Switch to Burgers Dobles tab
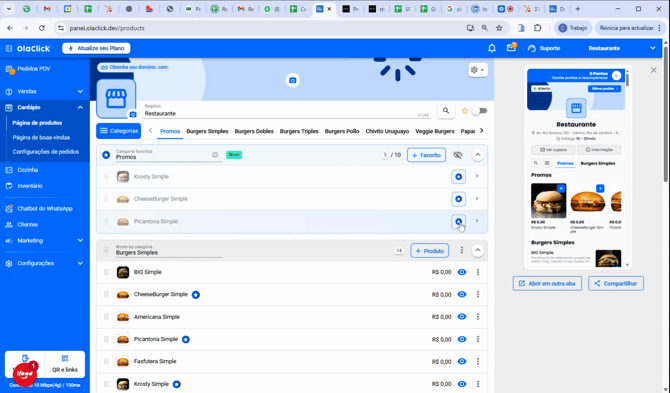Screen dimensions: 670x393 coord(254,131)
